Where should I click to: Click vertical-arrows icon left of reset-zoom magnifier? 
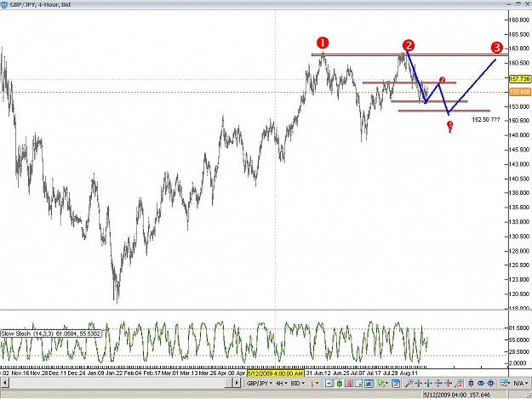(x=448, y=384)
